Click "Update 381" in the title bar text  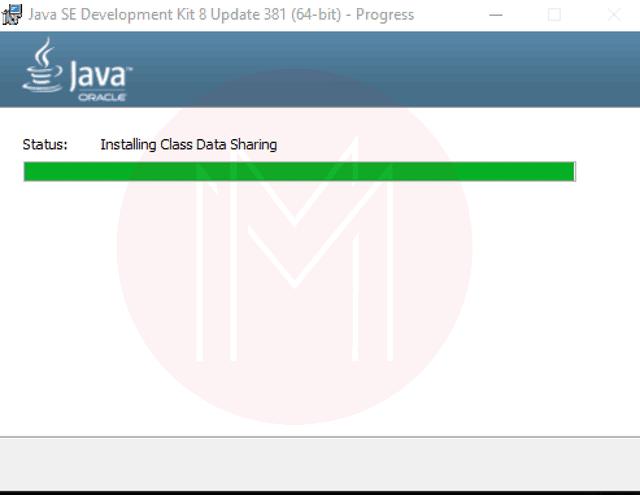(248, 15)
